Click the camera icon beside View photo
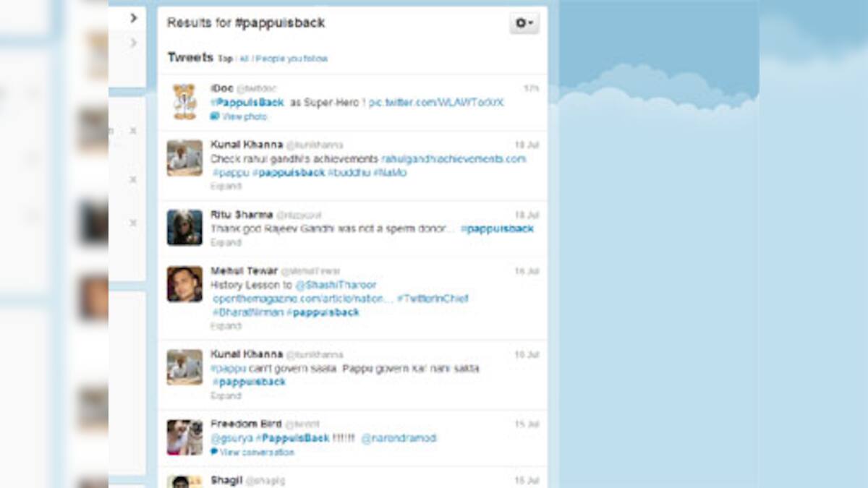This screenshot has height=488, width=868. tap(213, 116)
